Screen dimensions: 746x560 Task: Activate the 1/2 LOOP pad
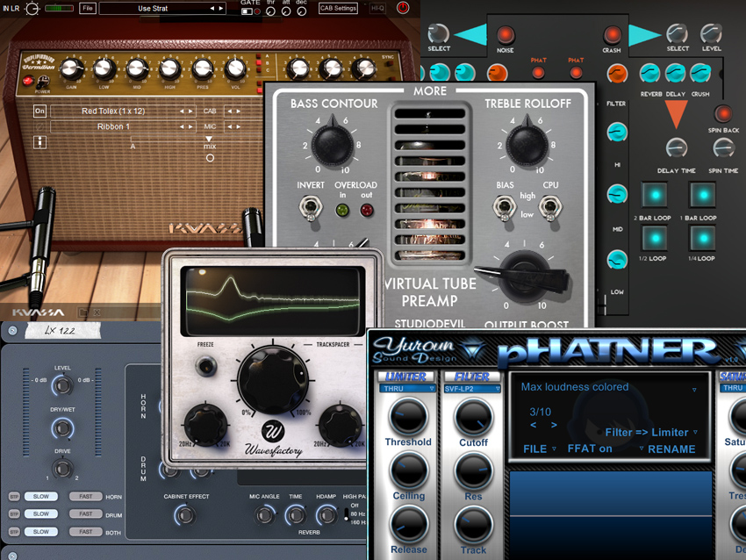tap(655, 238)
